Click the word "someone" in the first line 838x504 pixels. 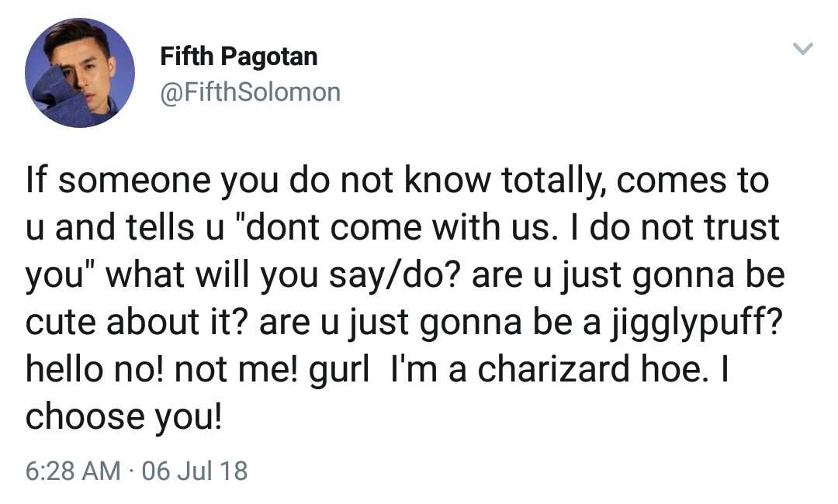pyautogui.click(x=135, y=181)
